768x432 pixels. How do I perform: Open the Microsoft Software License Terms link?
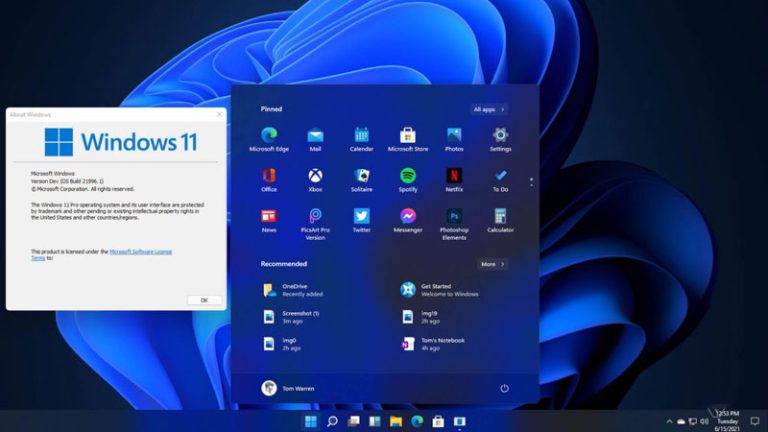pos(140,252)
